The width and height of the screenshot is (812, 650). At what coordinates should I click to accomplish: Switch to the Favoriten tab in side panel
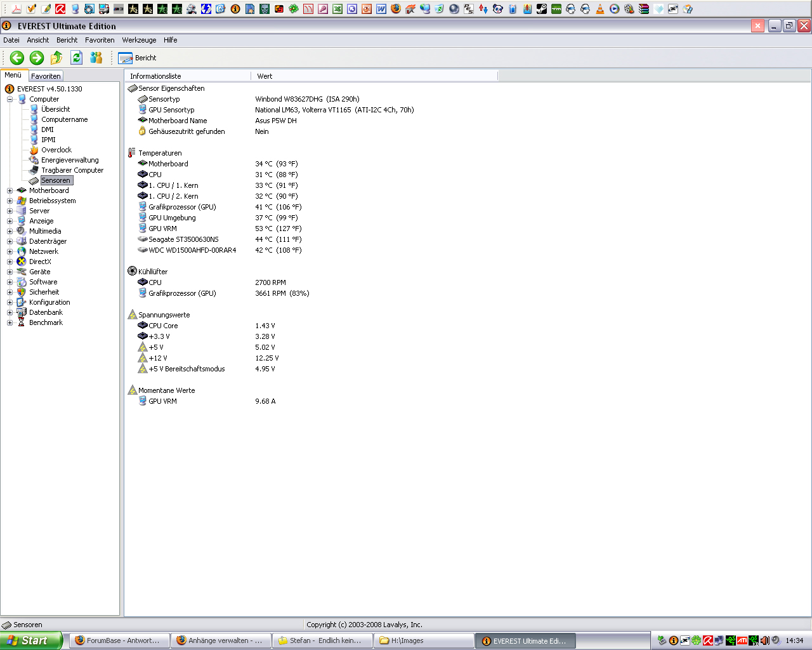point(46,76)
